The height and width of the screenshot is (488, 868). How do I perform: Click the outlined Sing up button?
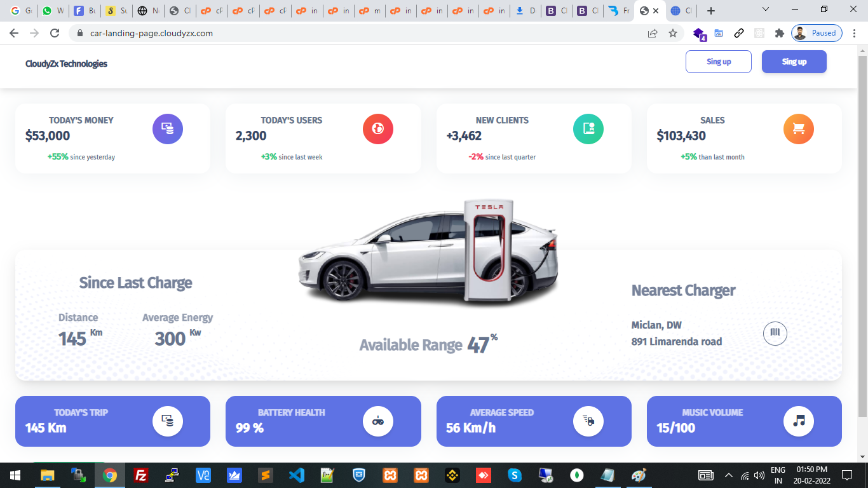719,62
